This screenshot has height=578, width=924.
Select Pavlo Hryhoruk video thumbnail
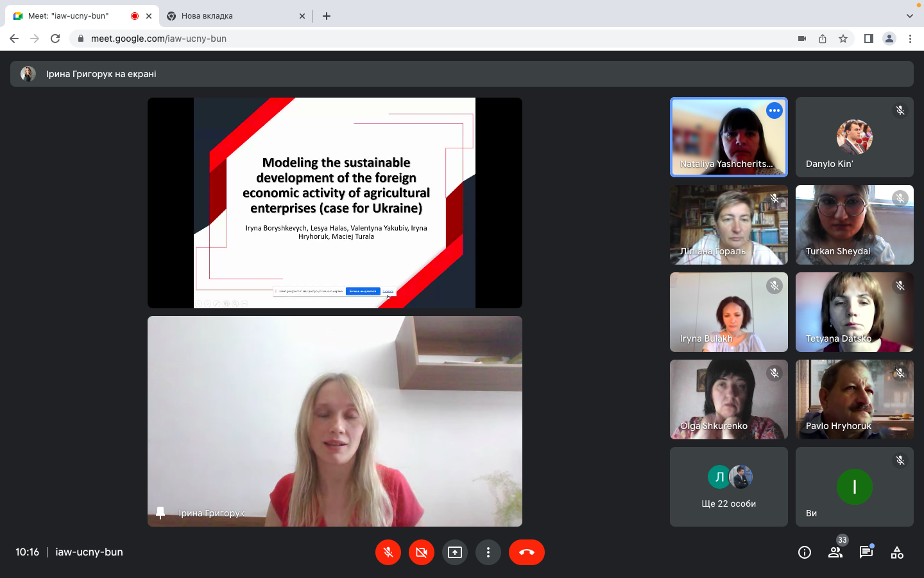(x=854, y=399)
